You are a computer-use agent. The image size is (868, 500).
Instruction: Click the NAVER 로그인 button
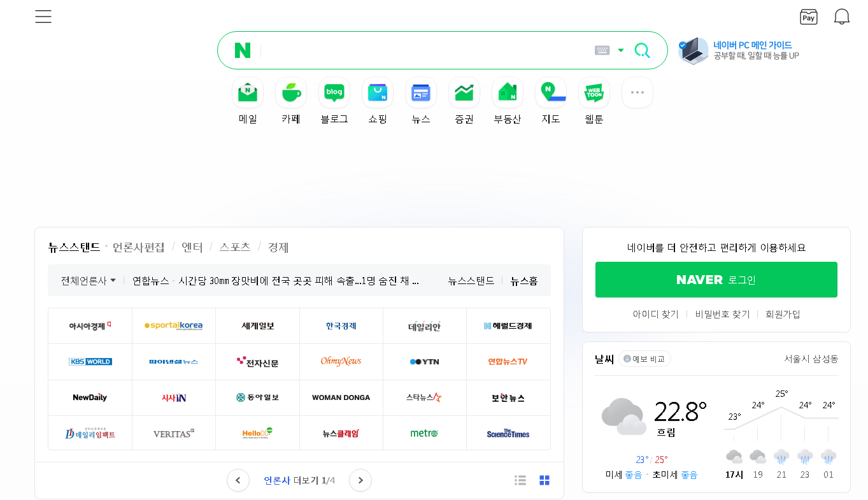coord(716,280)
